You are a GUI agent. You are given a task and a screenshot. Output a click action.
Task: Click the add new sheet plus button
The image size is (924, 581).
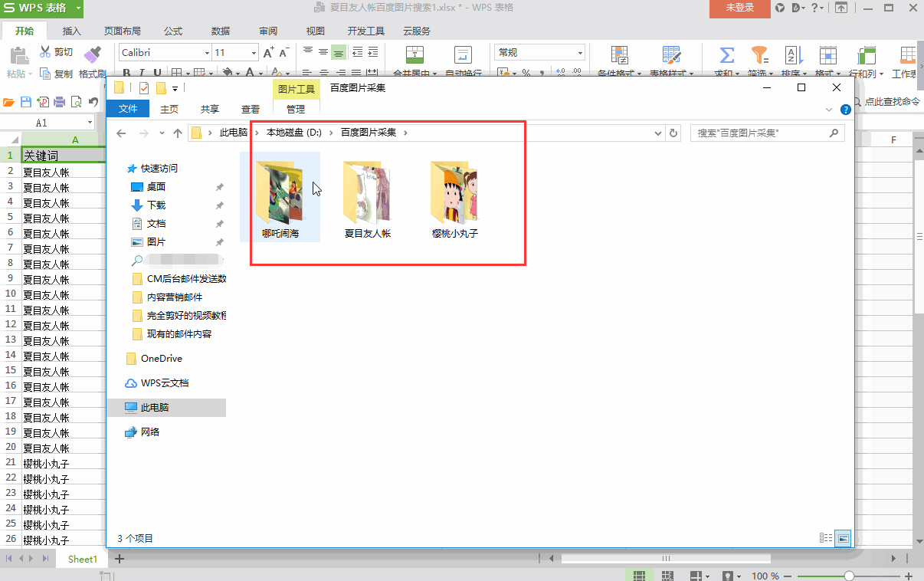[120, 559]
